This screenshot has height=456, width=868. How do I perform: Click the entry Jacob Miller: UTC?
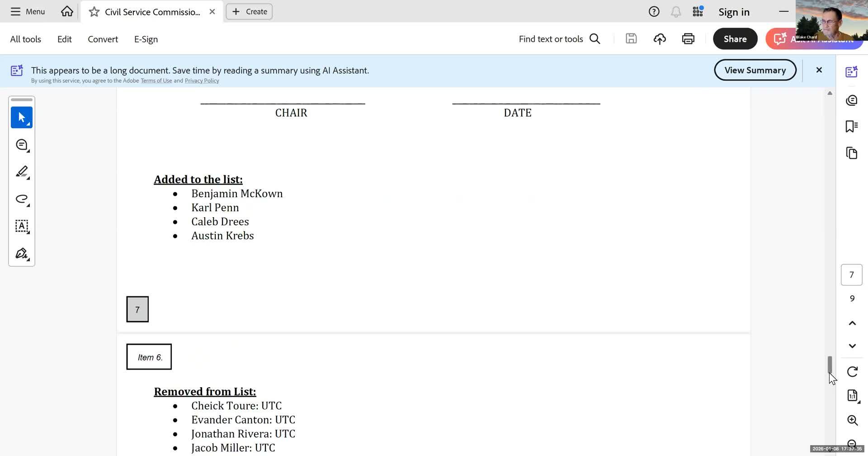click(x=233, y=448)
